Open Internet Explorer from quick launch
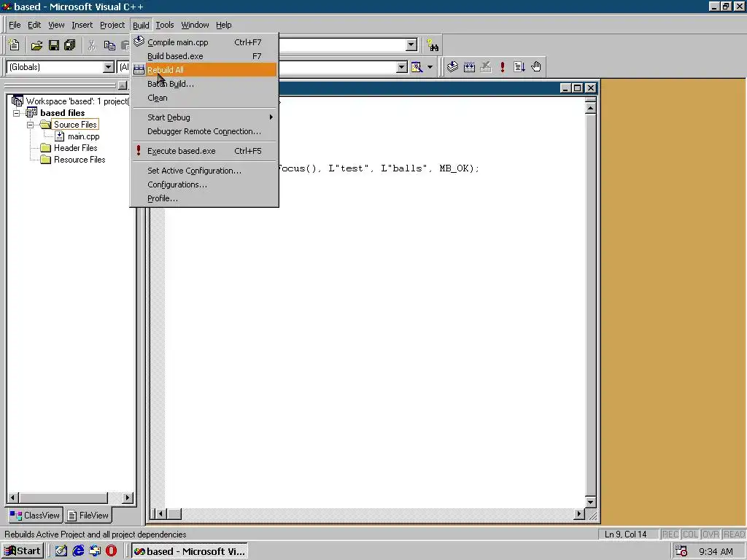747x560 pixels. pos(78,551)
